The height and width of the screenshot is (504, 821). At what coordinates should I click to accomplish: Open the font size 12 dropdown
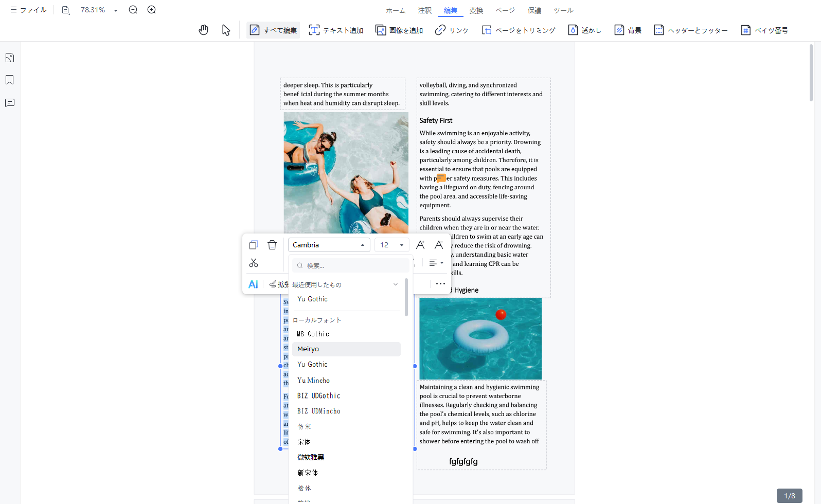point(391,245)
